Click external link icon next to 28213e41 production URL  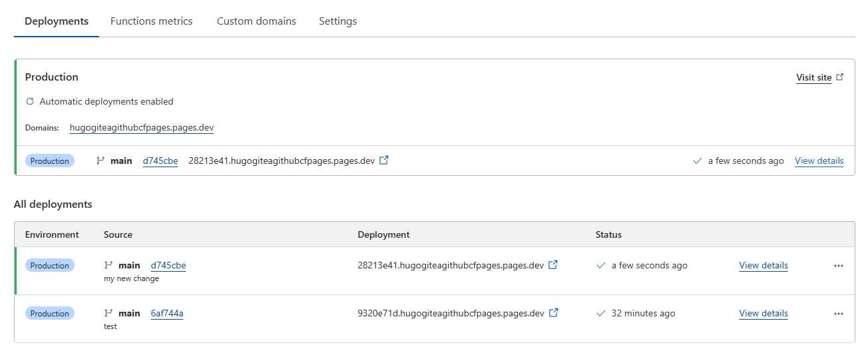pyautogui.click(x=383, y=161)
